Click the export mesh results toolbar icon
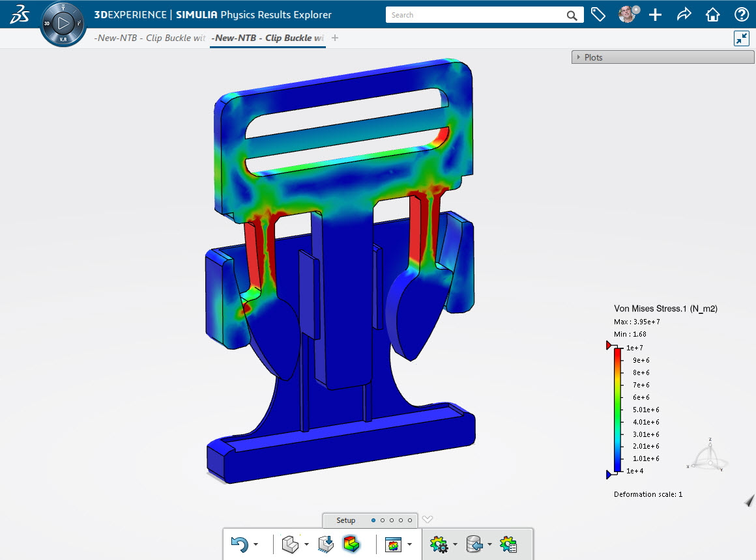Screen dimensions: 756x560 click(326, 544)
